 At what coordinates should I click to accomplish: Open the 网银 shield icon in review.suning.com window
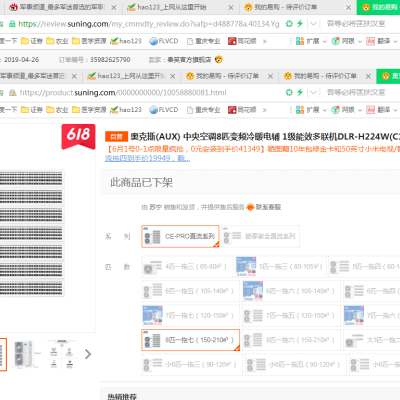(x=335, y=41)
